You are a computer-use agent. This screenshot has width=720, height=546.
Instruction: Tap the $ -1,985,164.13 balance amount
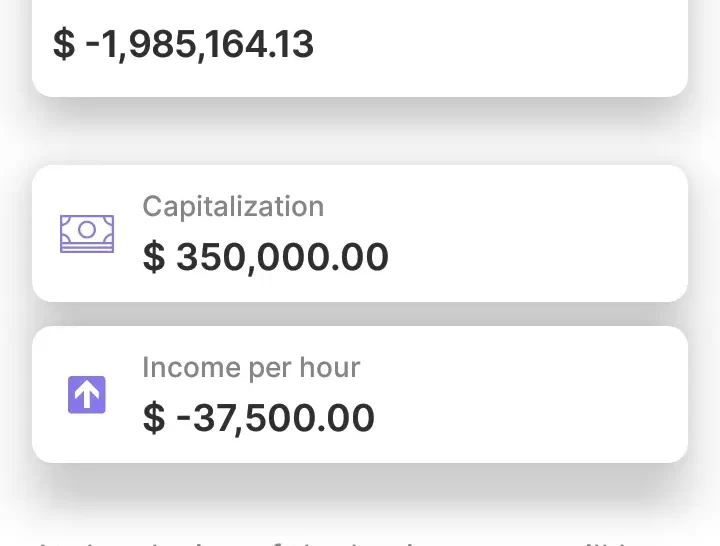pos(184,45)
